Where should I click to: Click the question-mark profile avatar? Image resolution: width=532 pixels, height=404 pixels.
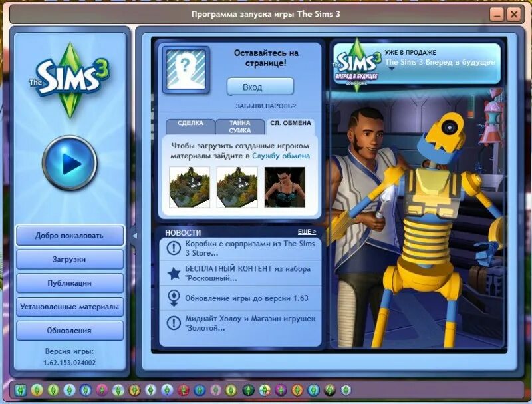(x=186, y=69)
